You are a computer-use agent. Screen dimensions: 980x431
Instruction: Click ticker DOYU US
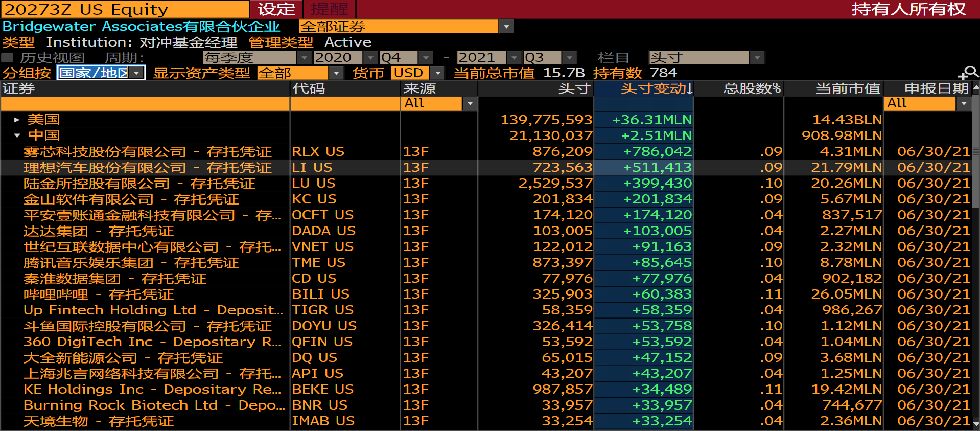click(x=324, y=326)
